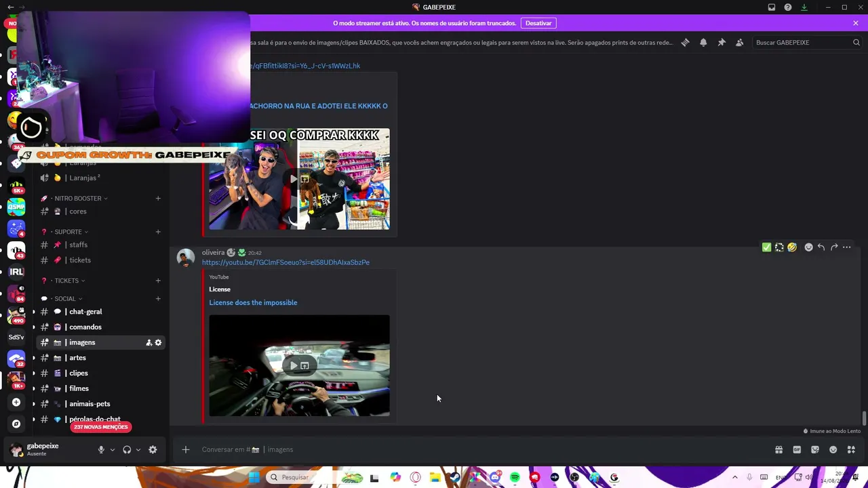
Task: Click the truncated YouTube link at top
Action: 305,66
